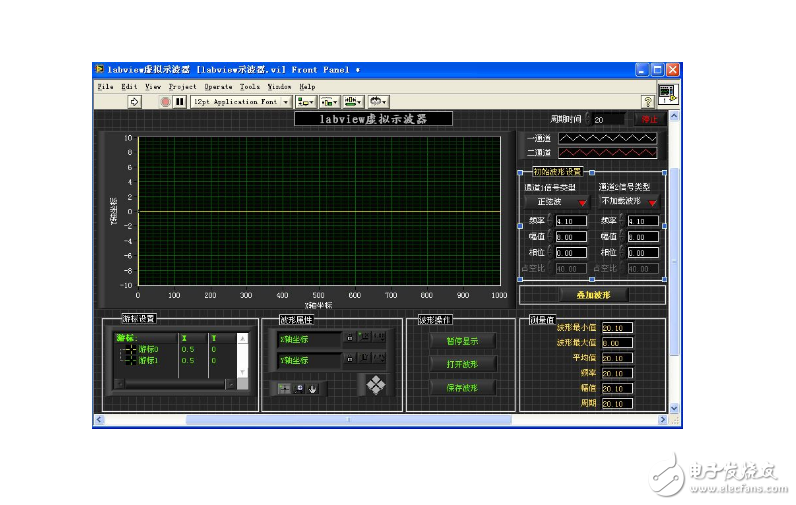Click the horizontal scrollbar thumb

click(x=349, y=420)
